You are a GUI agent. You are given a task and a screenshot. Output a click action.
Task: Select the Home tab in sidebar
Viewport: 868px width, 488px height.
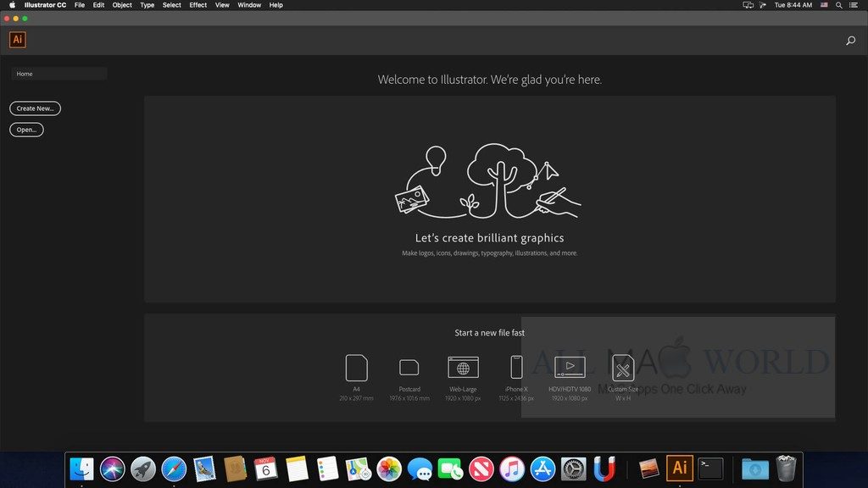tap(58, 74)
